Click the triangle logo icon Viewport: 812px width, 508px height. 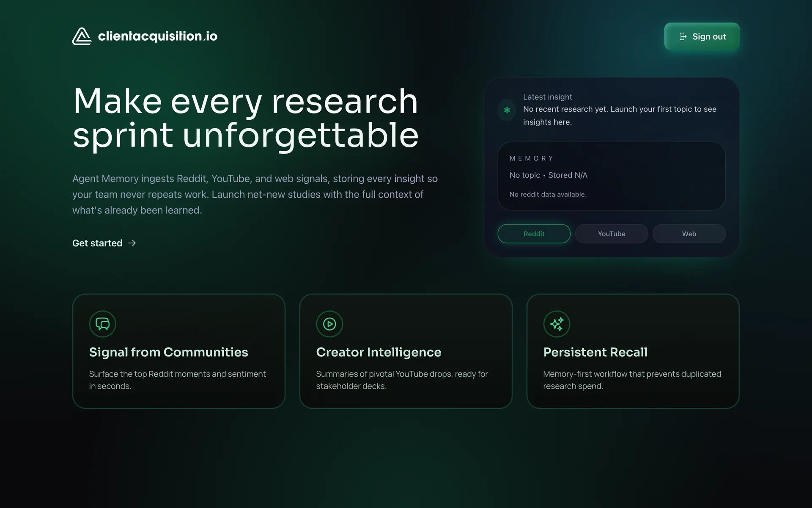pyautogui.click(x=82, y=36)
